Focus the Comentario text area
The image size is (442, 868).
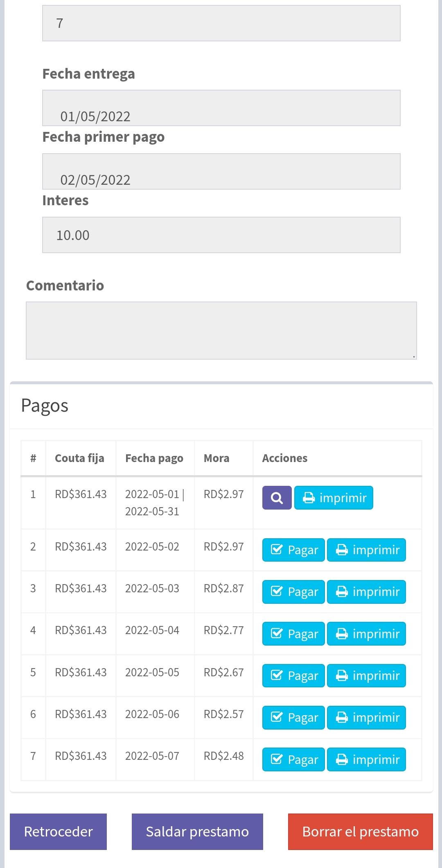coord(221,331)
